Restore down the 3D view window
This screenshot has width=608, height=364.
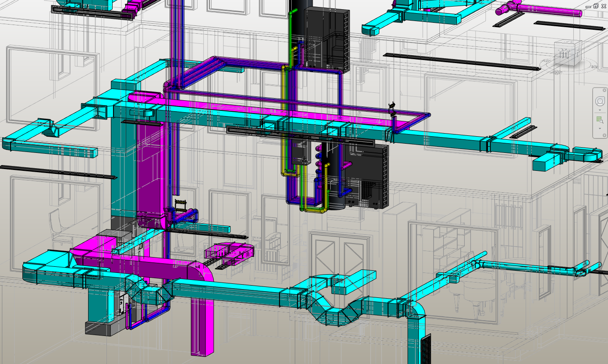click(596, 6)
